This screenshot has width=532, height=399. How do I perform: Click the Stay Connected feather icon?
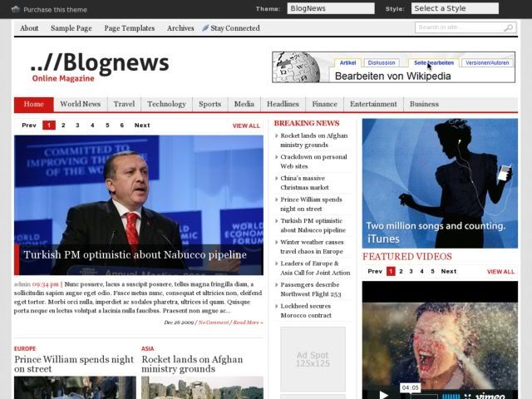pyautogui.click(x=205, y=28)
